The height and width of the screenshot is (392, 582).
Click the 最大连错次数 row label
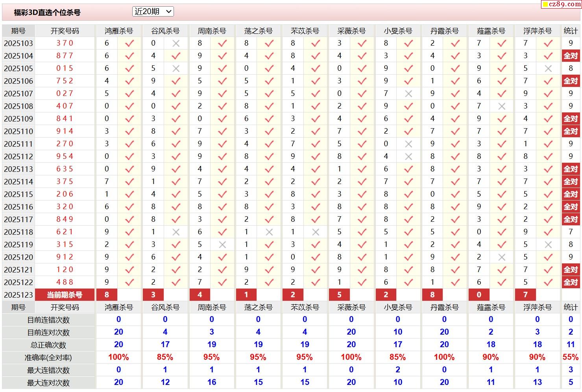tap(48, 370)
